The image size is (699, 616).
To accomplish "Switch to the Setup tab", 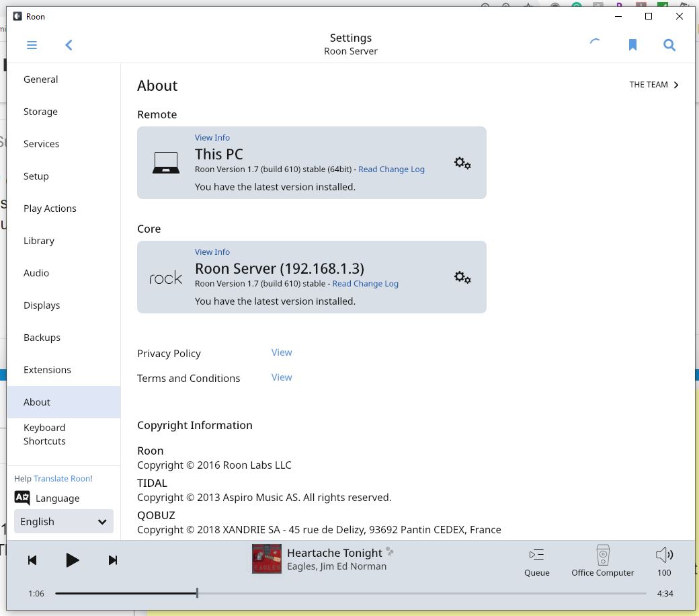I will 63,176.
